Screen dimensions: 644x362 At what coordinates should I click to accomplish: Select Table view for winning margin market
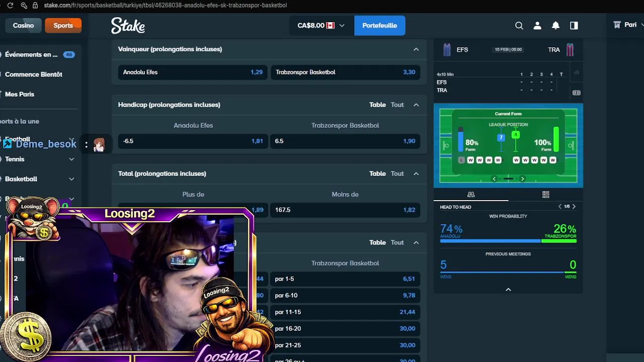(x=377, y=242)
